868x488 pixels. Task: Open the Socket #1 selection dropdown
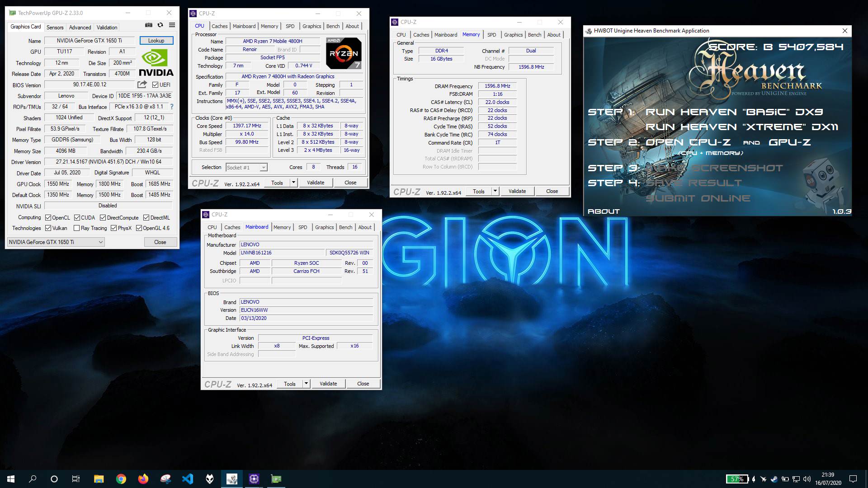tap(246, 168)
